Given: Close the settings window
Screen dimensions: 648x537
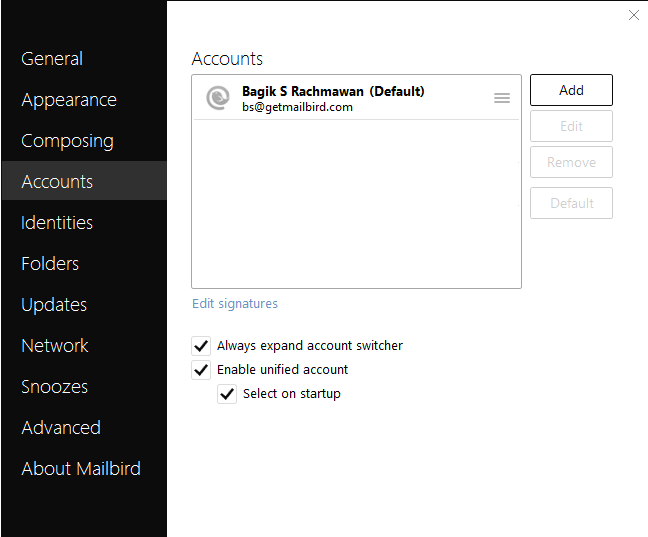Looking at the screenshot, I should pyautogui.click(x=633, y=15).
